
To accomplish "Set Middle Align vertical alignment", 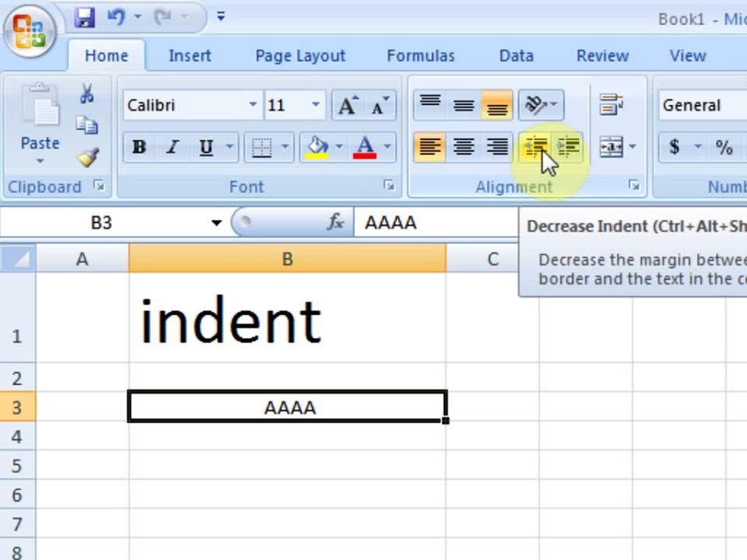I will (x=464, y=104).
